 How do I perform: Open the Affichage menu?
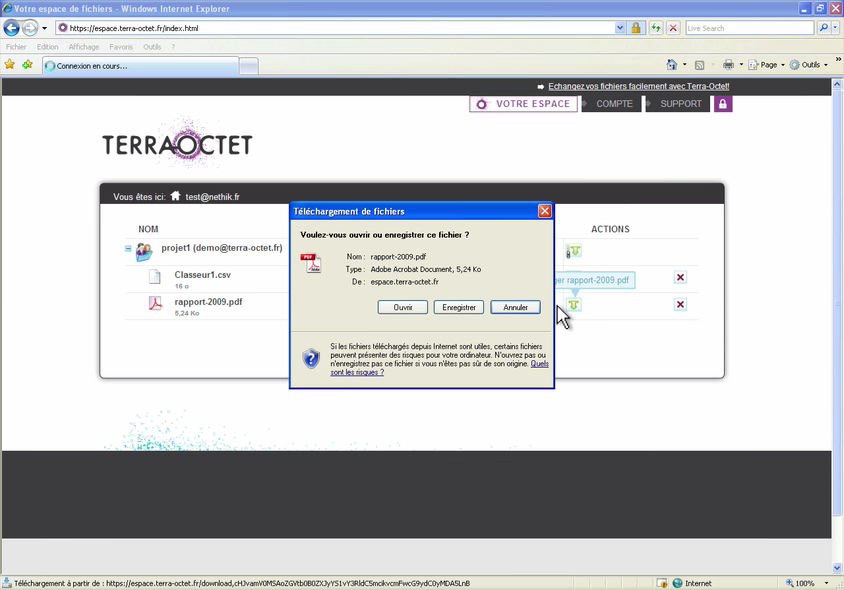[x=84, y=47]
